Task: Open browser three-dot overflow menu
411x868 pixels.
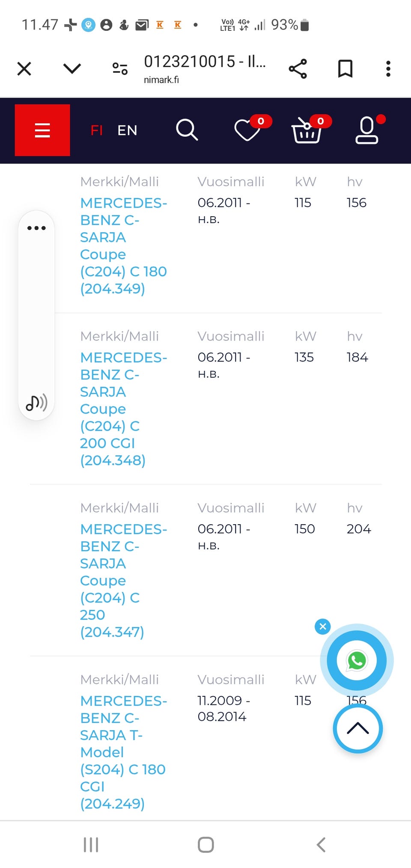Action: coord(388,69)
